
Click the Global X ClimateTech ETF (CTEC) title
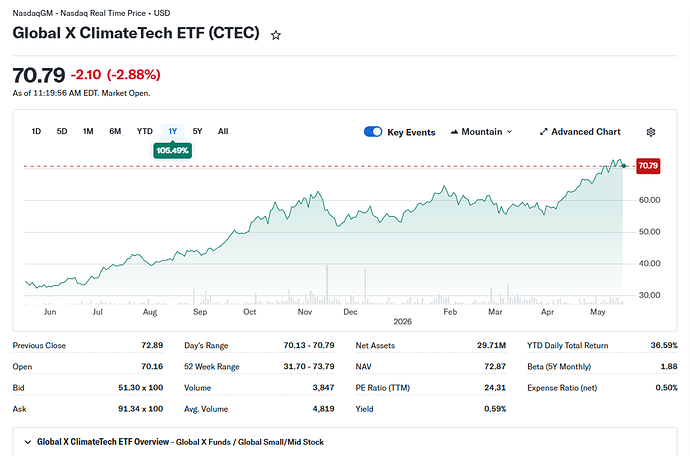[136, 33]
